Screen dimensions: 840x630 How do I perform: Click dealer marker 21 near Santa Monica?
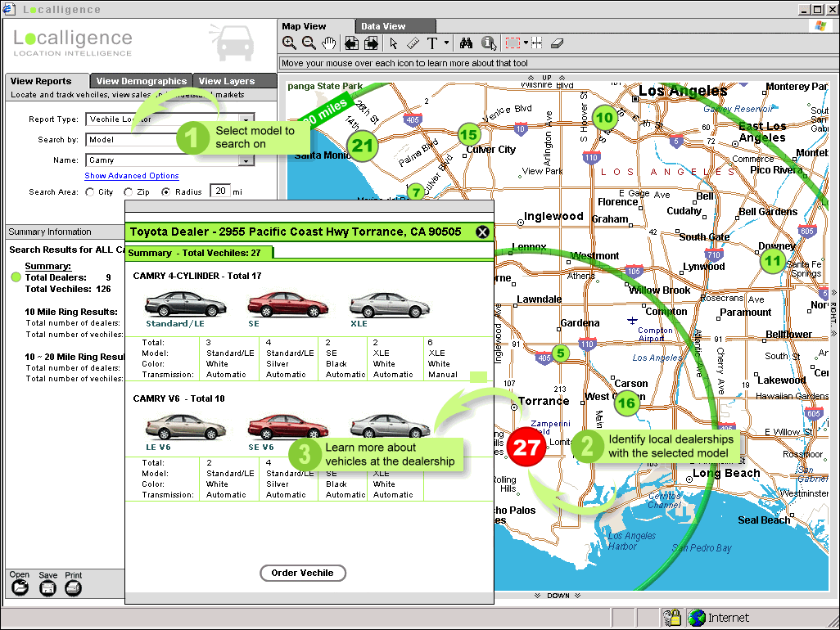[x=362, y=146]
